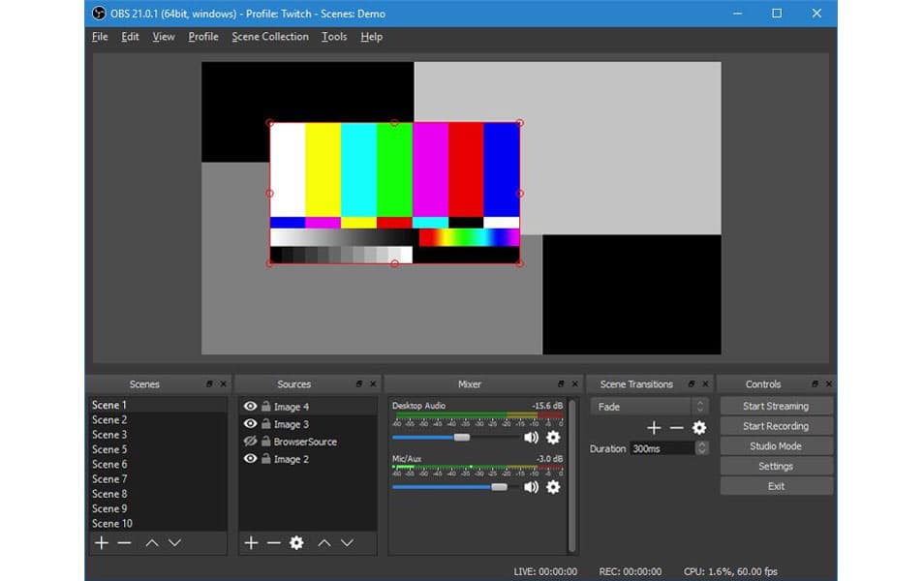Add a new scene with the plus icon
924x581 pixels.
coord(102,543)
